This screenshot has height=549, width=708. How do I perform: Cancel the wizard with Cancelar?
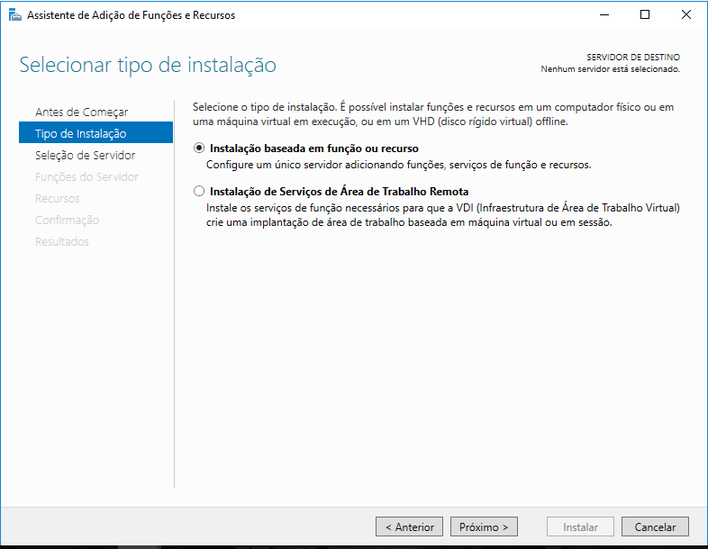[x=655, y=526]
